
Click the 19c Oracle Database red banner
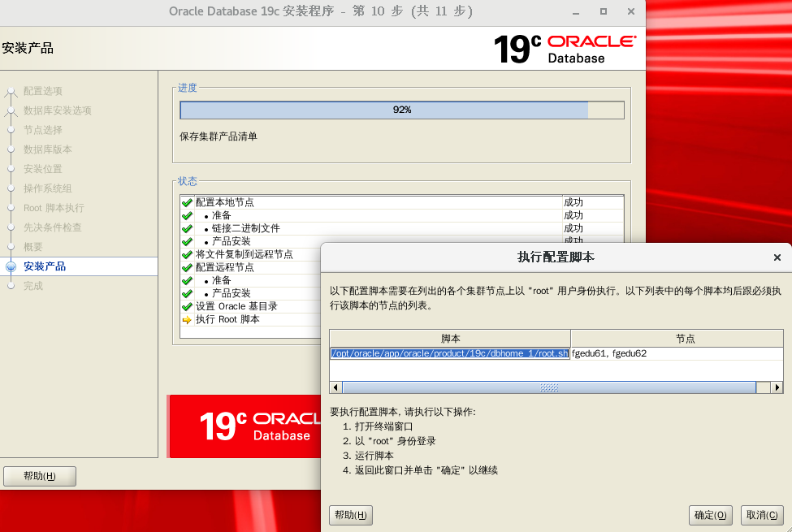tap(245, 426)
